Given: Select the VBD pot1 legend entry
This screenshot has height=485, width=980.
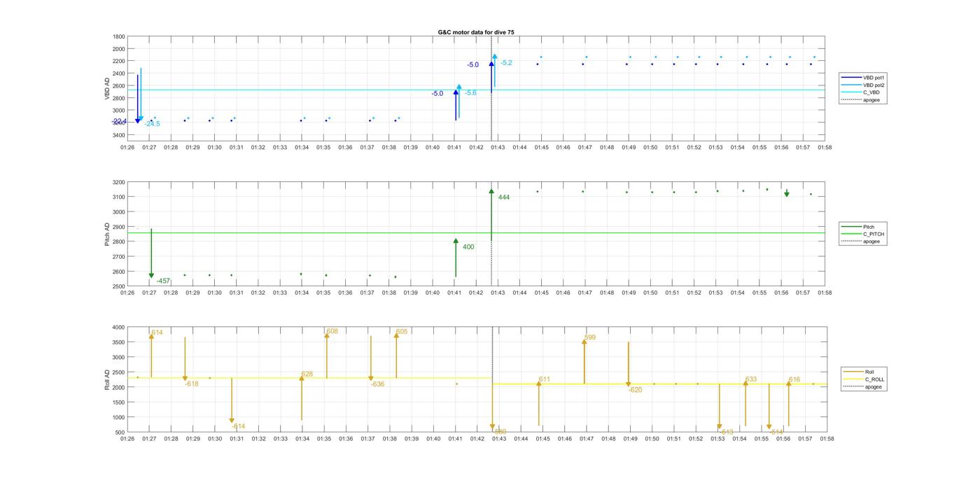Looking at the screenshot, I should click(864, 78).
